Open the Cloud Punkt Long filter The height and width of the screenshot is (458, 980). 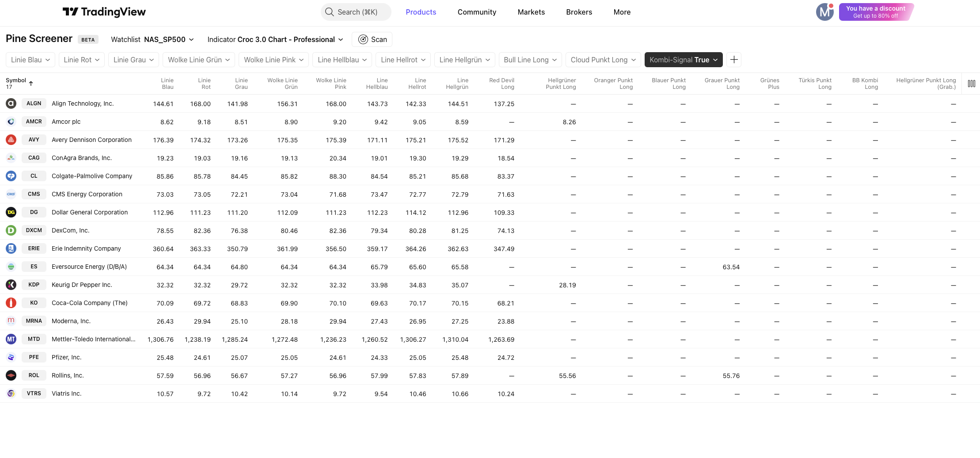click(603, 60)
